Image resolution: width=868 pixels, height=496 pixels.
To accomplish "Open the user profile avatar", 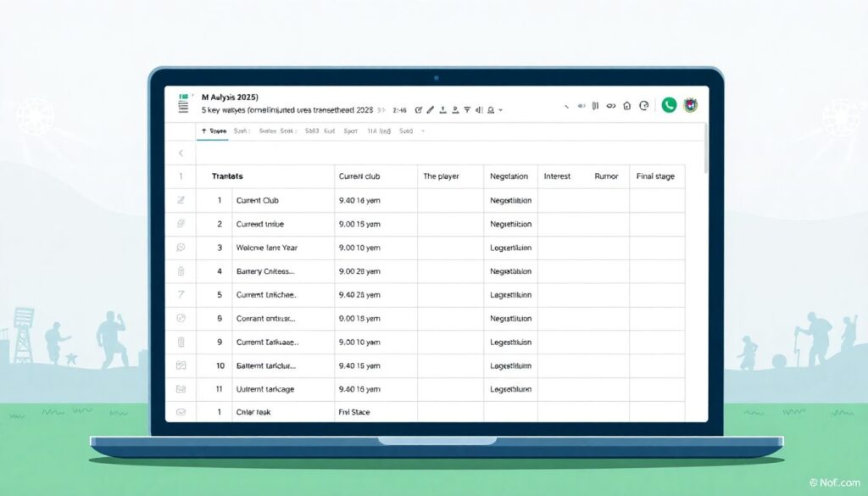I will (x=692, y=105).
